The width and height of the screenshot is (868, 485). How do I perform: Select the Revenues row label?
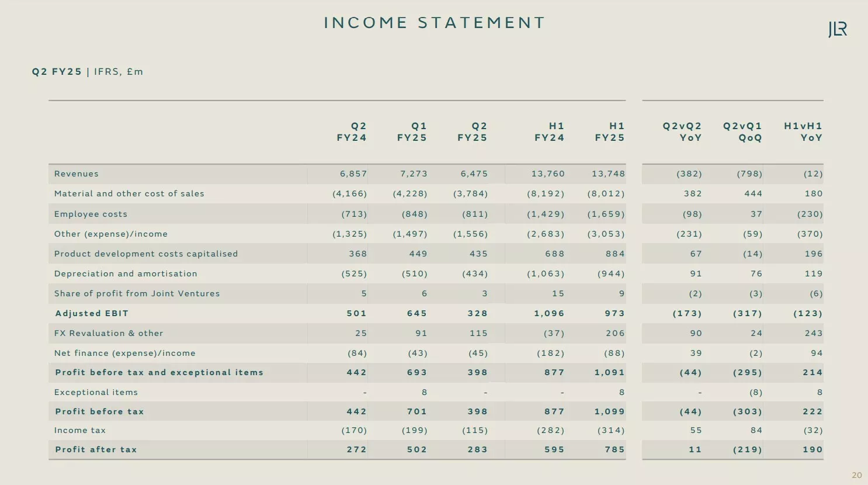[x=77, y=174]
